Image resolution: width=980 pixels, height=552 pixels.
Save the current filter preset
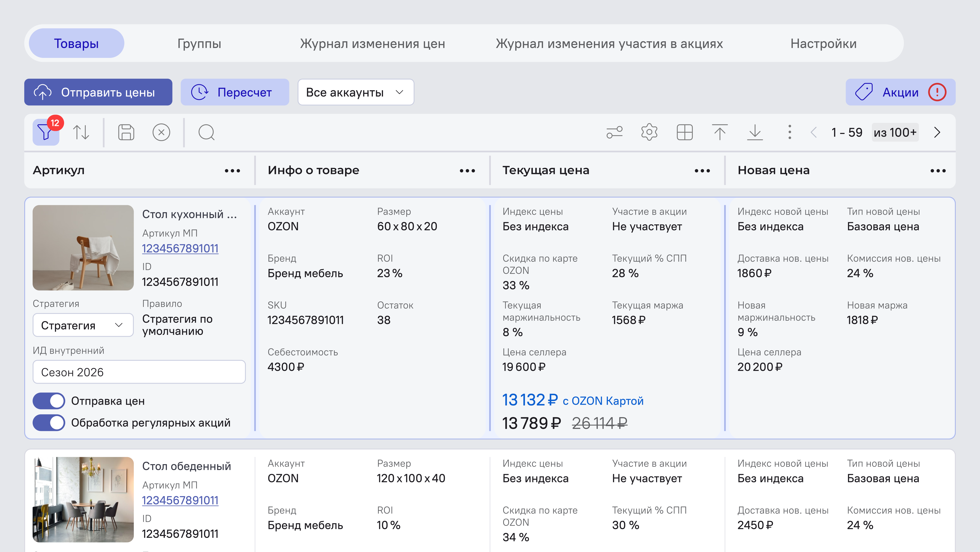tap(127, 133)
